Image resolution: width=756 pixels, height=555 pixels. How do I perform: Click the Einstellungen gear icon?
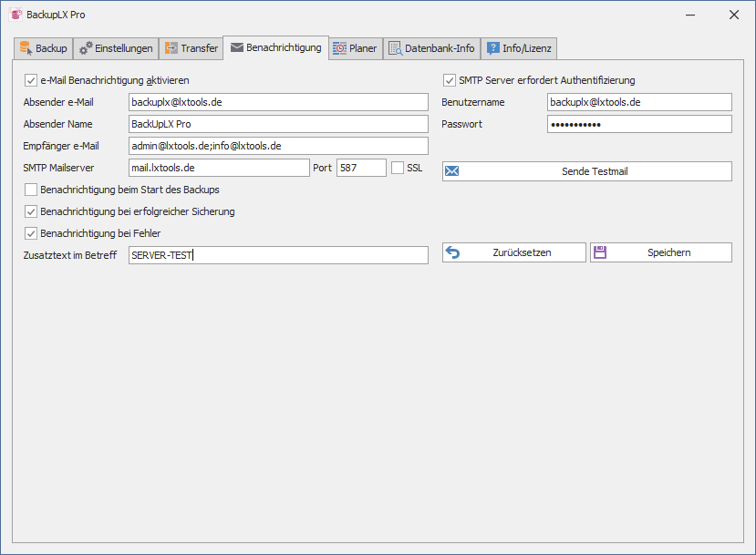click(86, 48)
